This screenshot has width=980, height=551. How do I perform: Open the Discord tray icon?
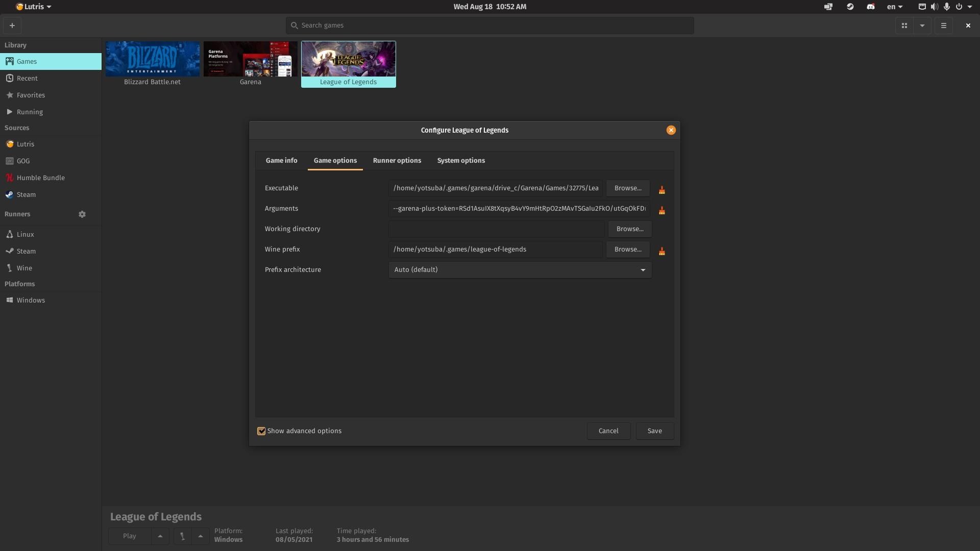(x=870, y=7)
